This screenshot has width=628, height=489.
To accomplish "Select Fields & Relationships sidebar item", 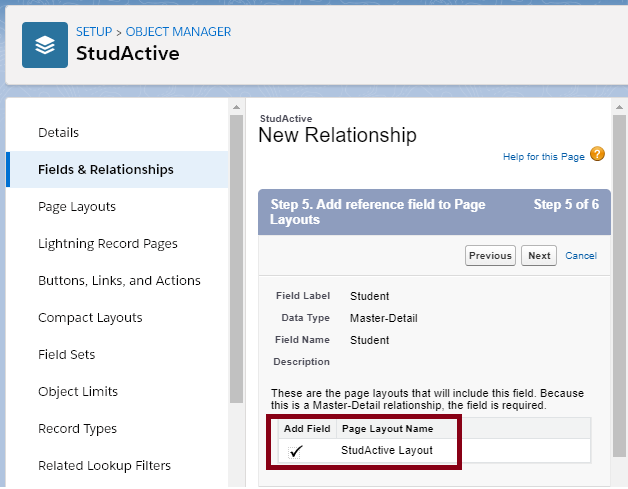I will point(117,169).
